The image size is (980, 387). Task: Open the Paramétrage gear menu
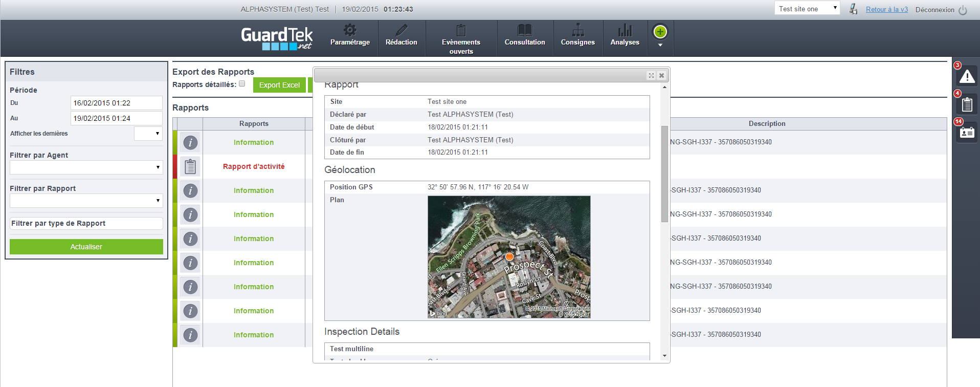pos(350,35)
